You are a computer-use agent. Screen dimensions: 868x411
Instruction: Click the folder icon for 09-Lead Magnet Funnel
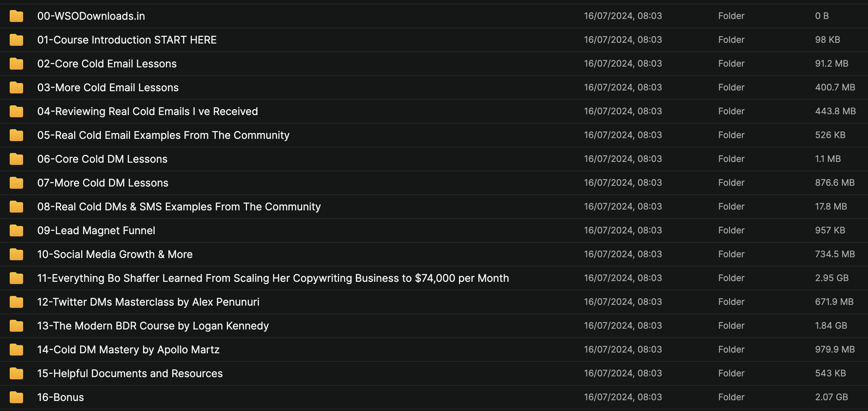(16, 230)
